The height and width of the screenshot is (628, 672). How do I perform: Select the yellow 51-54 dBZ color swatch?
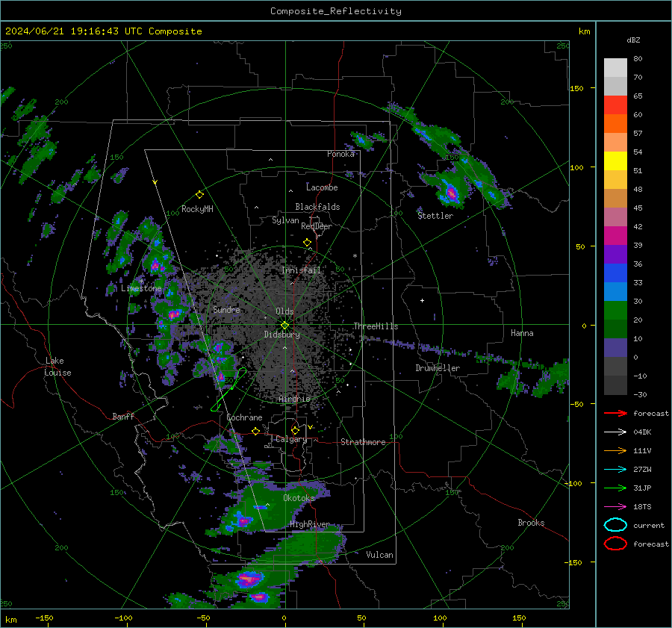[615, 161]
